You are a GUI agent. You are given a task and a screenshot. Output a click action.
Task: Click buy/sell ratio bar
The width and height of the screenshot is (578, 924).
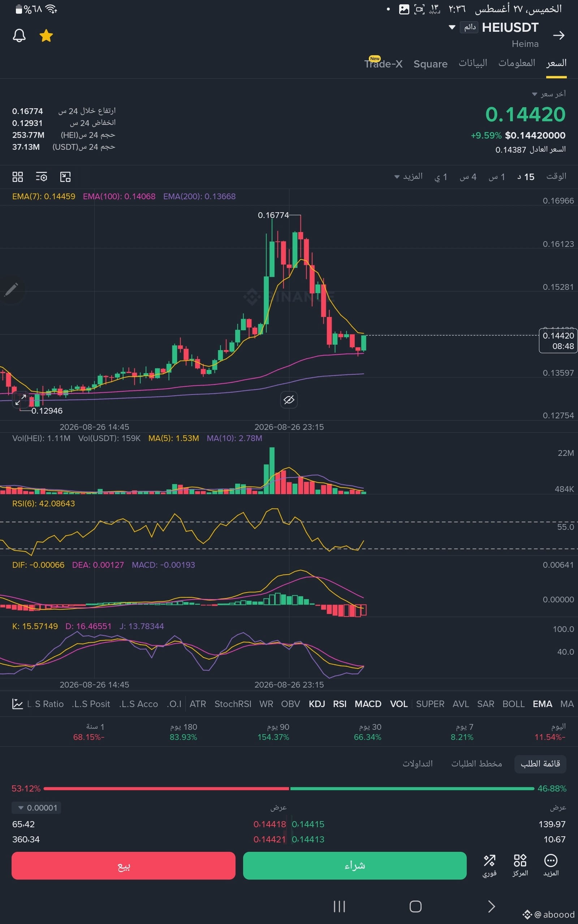click(289, 788)
